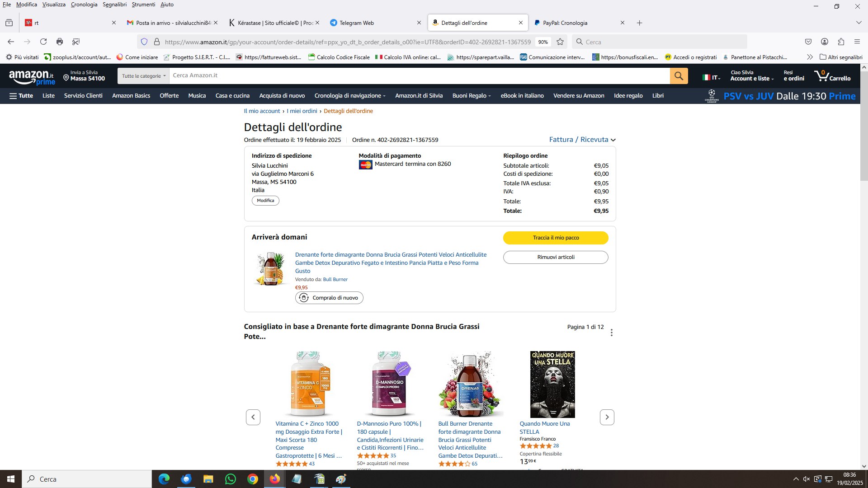Image resolution: width=868 pixels, height=488 pixels.
Task: Open the Carrello shopping cart icon
Action: (x=832, y=75)
